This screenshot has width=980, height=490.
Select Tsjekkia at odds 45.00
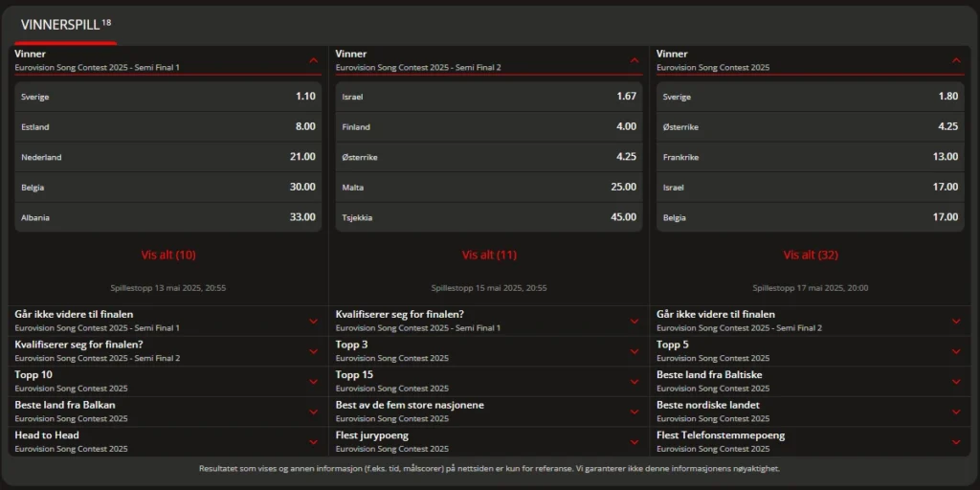click(489, 217)
